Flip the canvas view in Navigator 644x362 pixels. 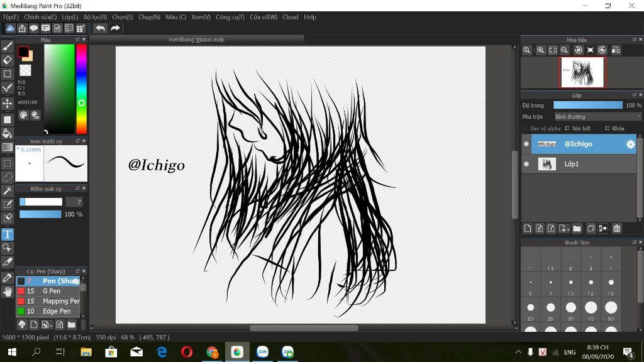coord(616,50)
